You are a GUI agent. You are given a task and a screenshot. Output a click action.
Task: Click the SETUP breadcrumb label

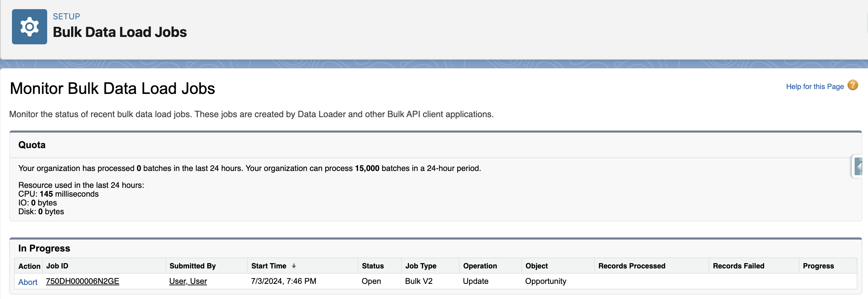pos(67,17)
